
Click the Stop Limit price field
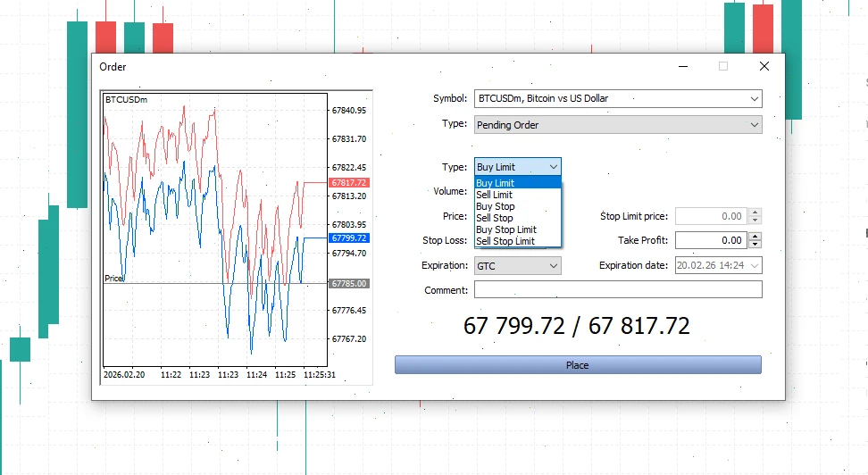click(x=712, y=216)
